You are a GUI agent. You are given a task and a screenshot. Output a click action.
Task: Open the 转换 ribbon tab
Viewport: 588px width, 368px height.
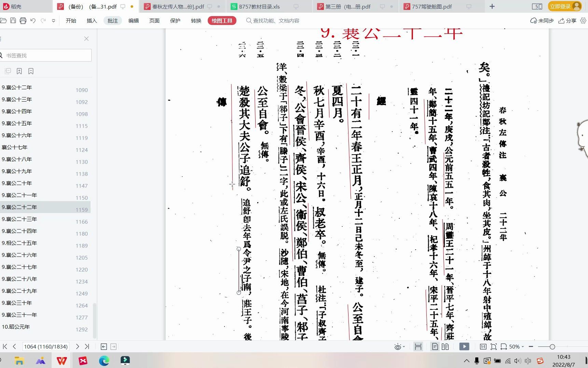pyautogui.click(x=196, y=21)
